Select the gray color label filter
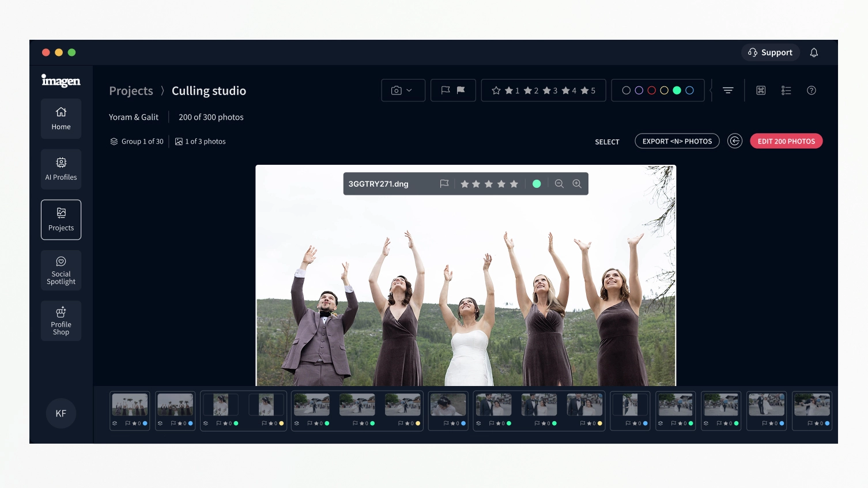 click(x=627, y=90)
